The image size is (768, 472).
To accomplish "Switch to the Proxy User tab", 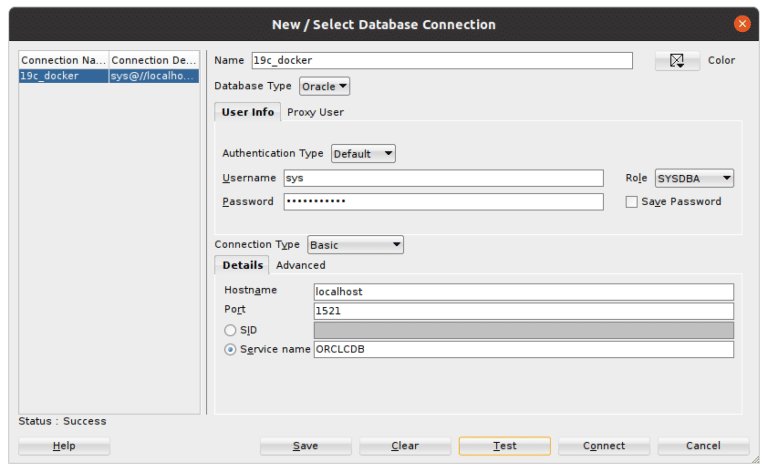I will tap(315, 112).
